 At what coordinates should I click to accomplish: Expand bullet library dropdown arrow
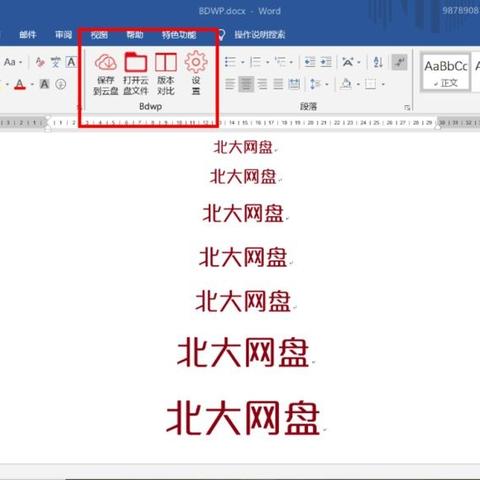pyautogui.click(x=243, y=62)
